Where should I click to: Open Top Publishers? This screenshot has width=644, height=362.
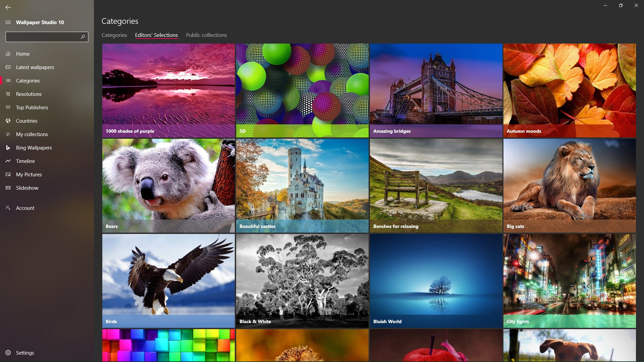[x=32, y=107]
